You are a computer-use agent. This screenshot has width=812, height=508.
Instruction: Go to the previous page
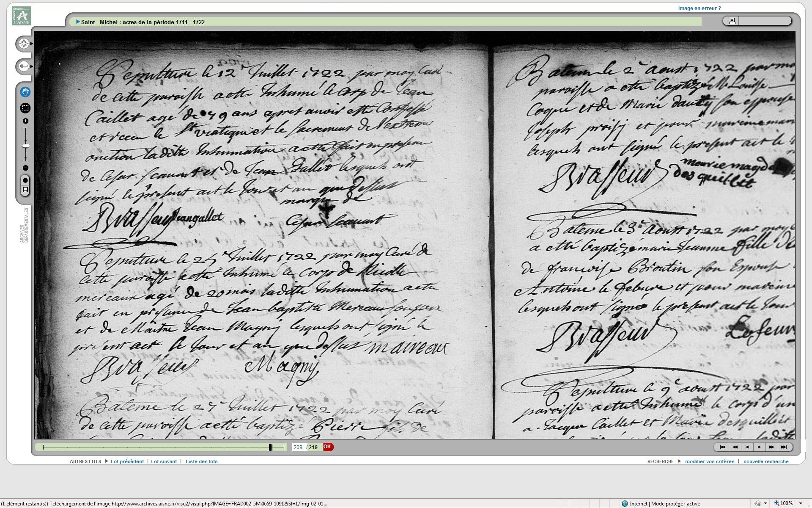click(x=747, y=447)
